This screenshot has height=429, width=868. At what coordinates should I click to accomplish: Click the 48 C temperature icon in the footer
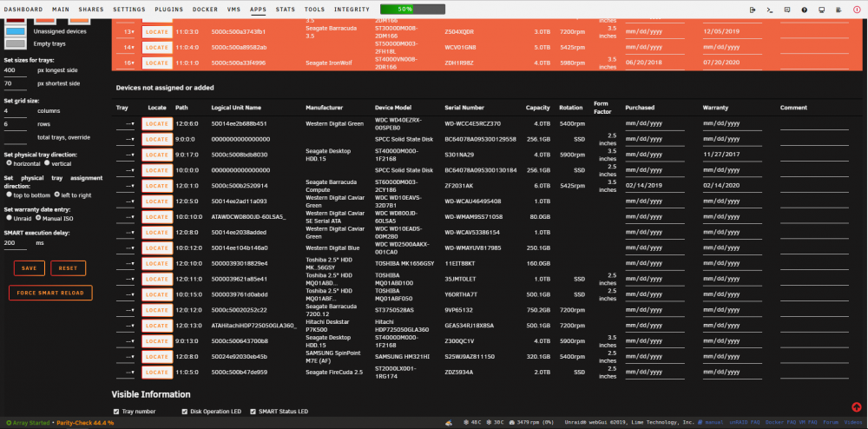467,422
